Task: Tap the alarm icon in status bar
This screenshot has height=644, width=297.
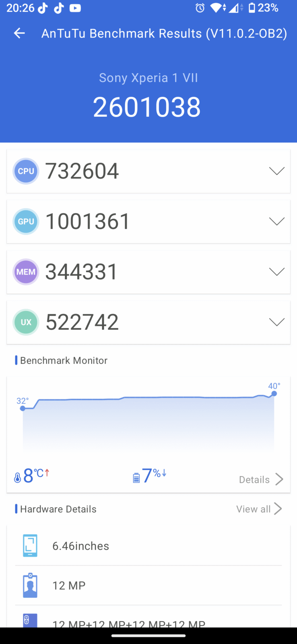Action: point(200,8)
